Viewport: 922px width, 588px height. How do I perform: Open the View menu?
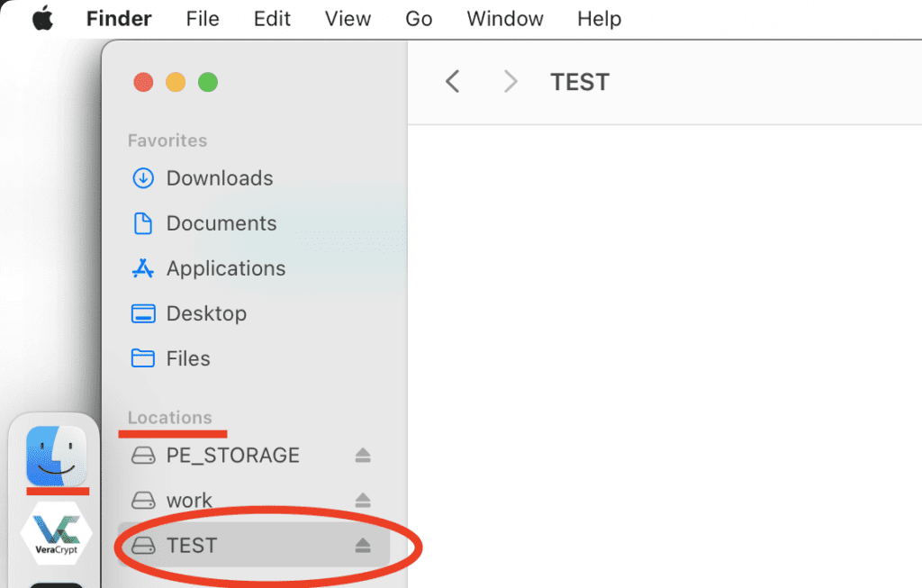[x=348, y=19]
